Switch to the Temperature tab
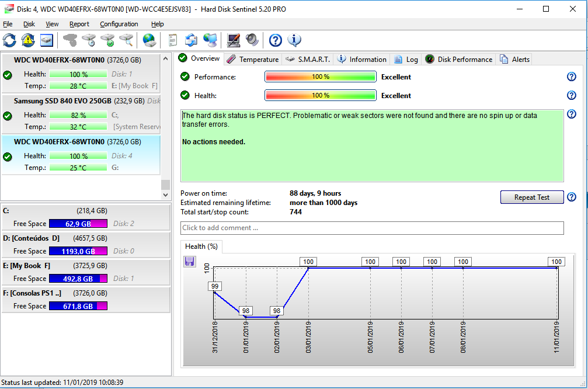The image size is (588, 389). (x=253, y=59)
